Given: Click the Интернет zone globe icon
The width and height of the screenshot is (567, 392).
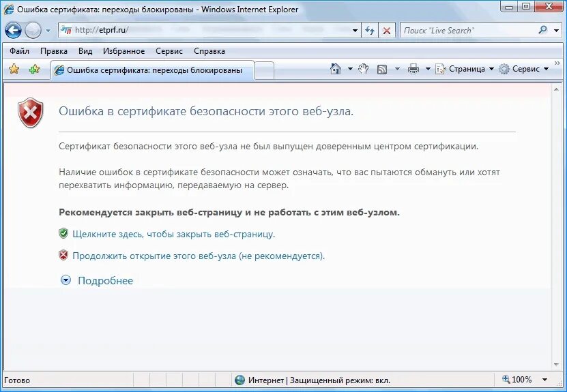Looking at the screenshot, I should 239,380.
